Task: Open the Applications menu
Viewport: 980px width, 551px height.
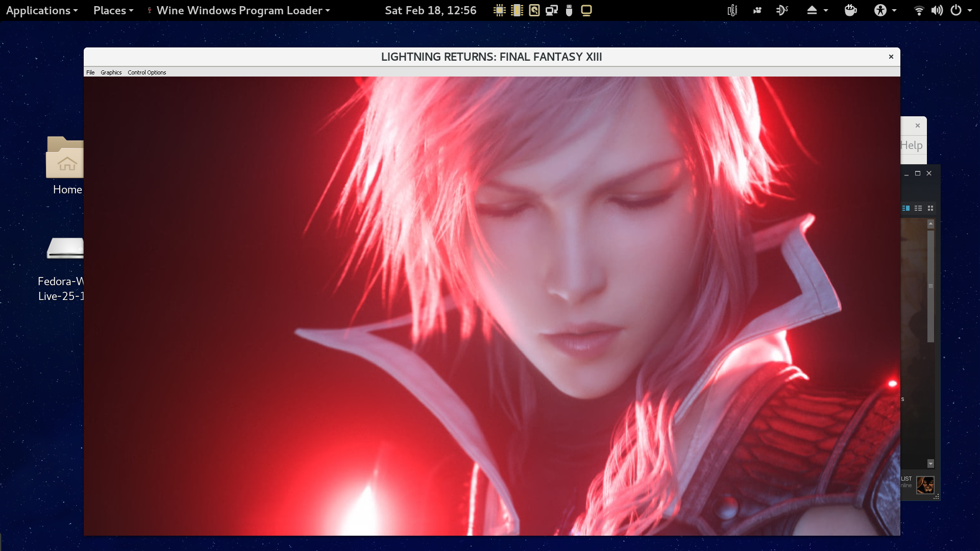Action: [42, 10]
